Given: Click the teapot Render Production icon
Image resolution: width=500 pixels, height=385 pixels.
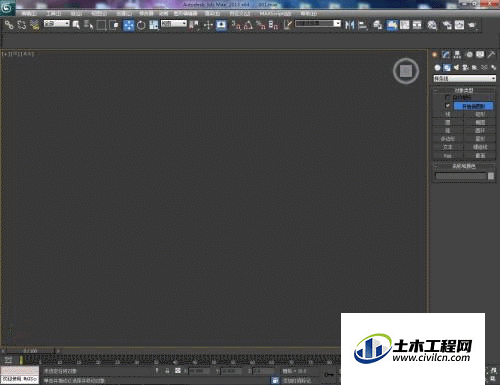Looking at the screenshot, I should (x=472, y=25).
